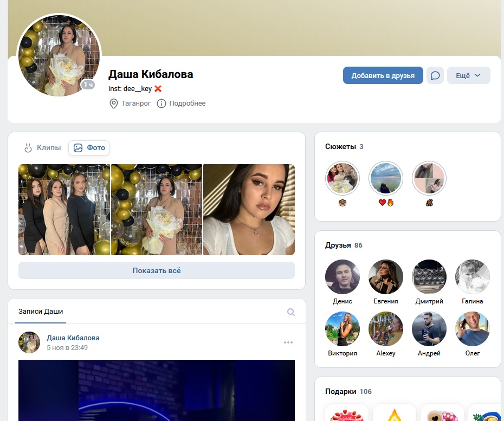Open the photo with flower bouquet
This screenshot has height=421, width=504.
point(157,210)
